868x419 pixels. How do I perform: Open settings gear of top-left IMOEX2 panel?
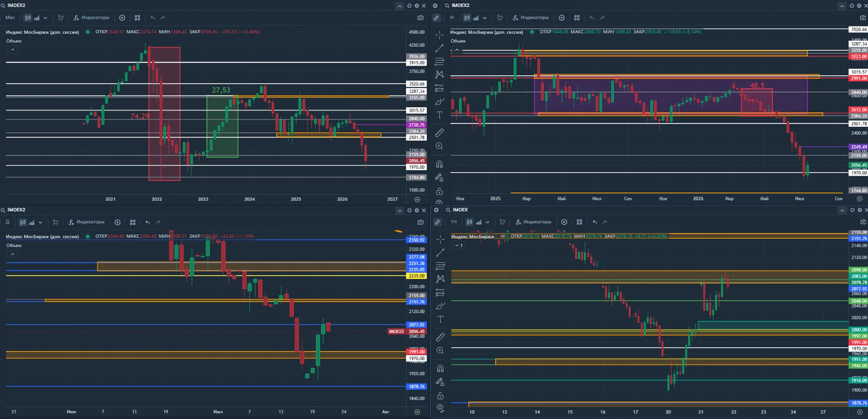(x=417, y=6)
